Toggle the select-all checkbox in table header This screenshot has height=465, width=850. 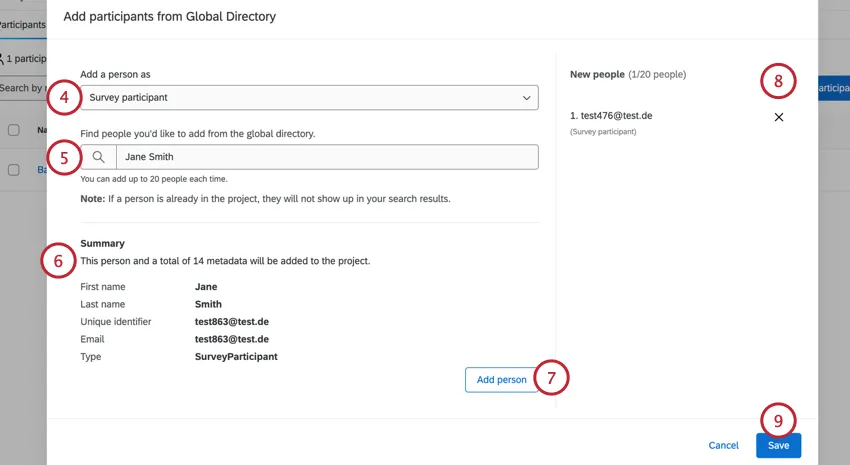14,130
